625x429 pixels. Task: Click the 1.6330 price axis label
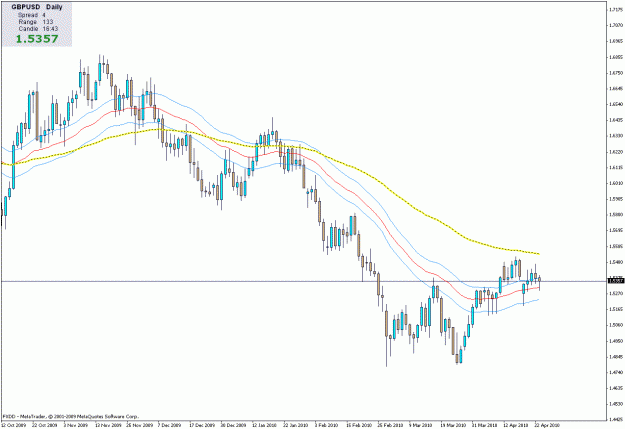[616, 136]
